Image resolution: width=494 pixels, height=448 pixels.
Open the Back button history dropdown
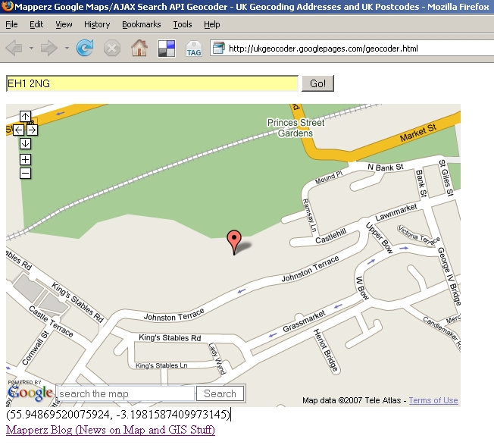(x=31, y=49)
